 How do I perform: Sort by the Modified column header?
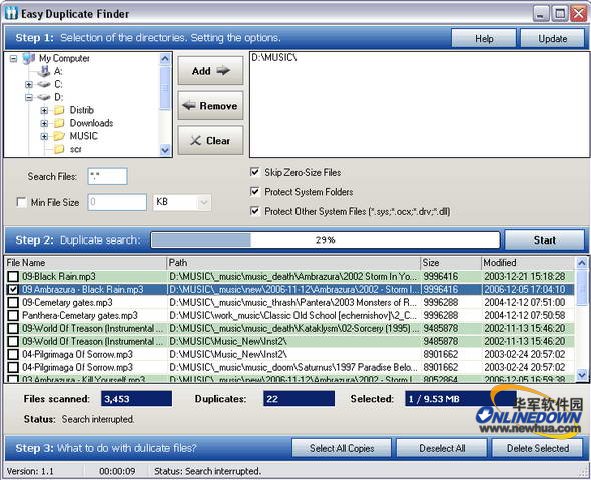tap(528, 263)
